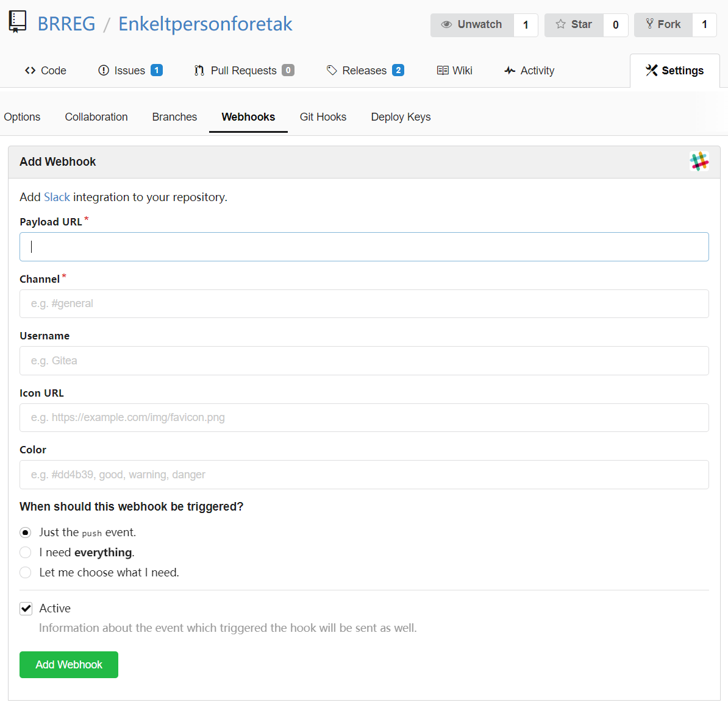The image size is (728, 708).
Task: Open the Deploy Keys settings tab
Action: click(401, 117)
